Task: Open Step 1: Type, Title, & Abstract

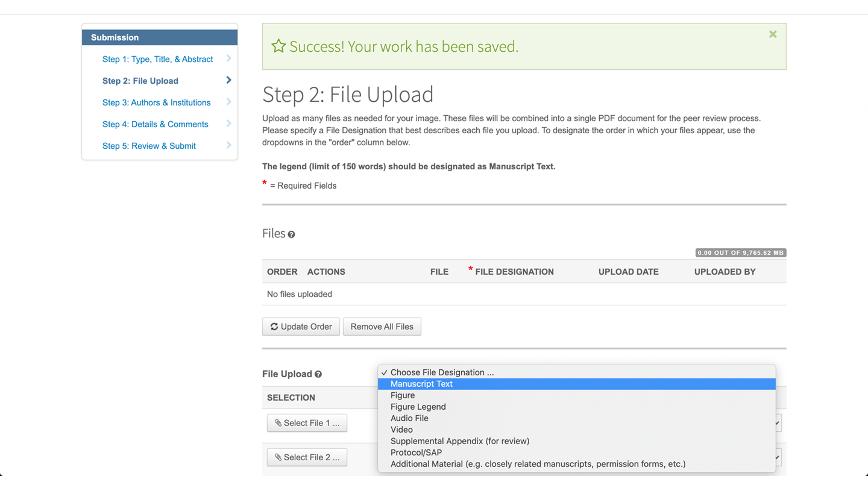Action: tap(157, 59)
